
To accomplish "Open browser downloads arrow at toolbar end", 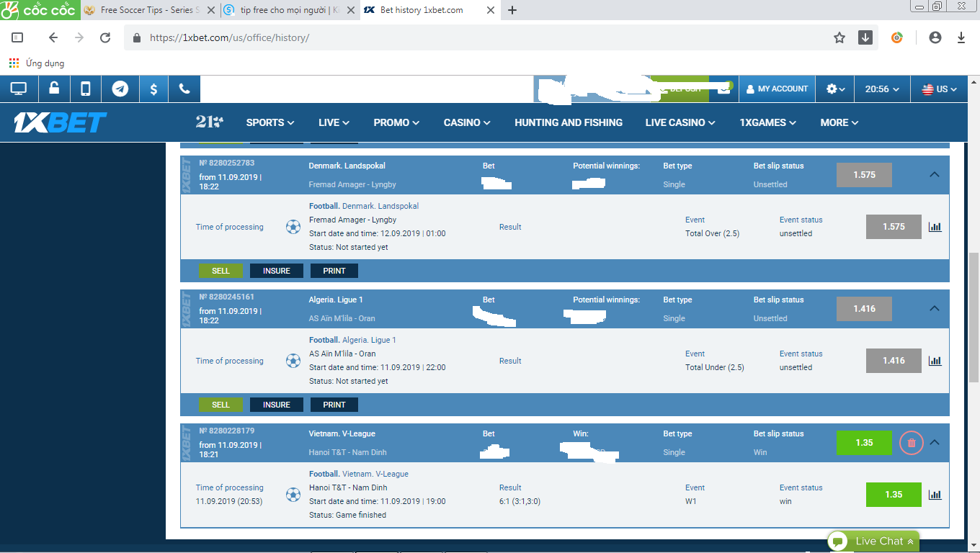I will (961, 37).
